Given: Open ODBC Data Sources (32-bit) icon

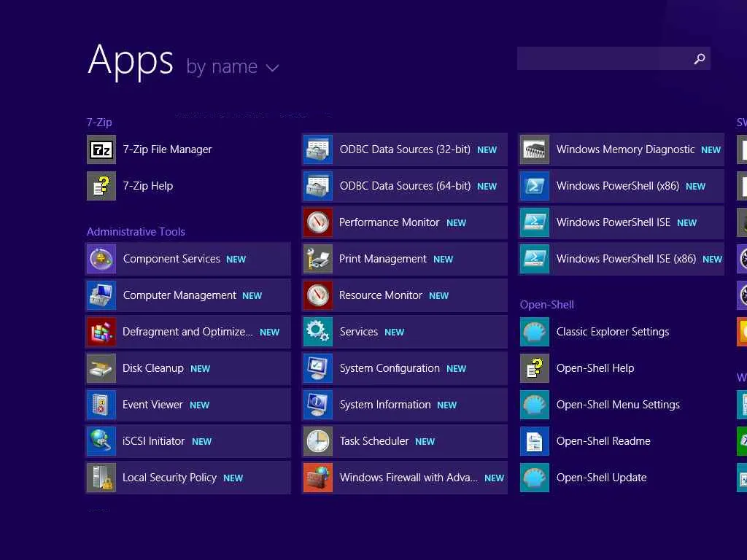Looking at the screenshot, I should (x=318, y=149).
